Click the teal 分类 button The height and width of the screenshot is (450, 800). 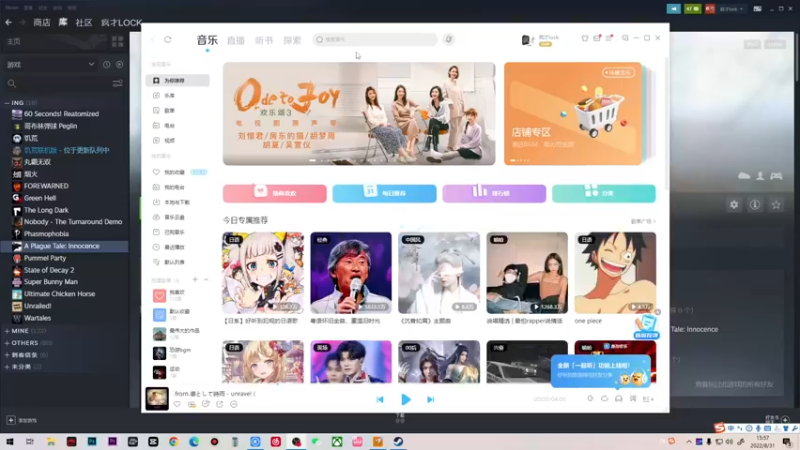(x=604, y=193)
